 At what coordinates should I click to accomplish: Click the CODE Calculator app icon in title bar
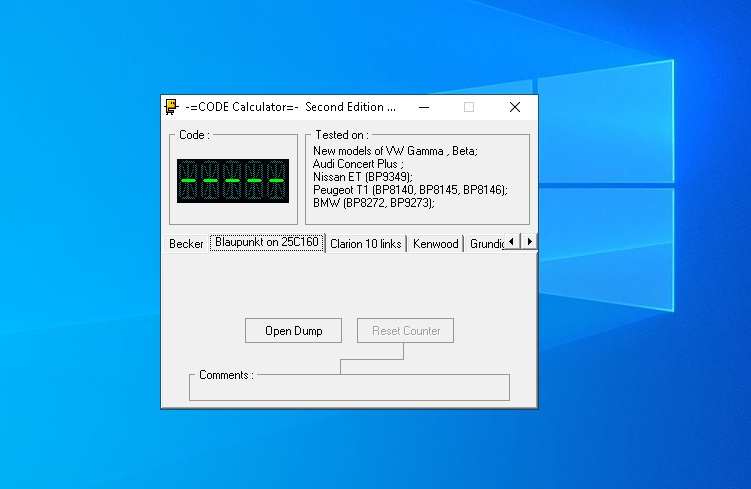172,107
